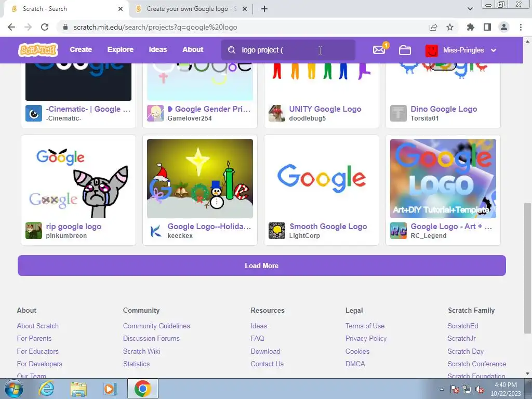The width and height of the screenshot is (532, 399).
Task: Open the About menu item in navbar
Action: [x=193, y=49]
